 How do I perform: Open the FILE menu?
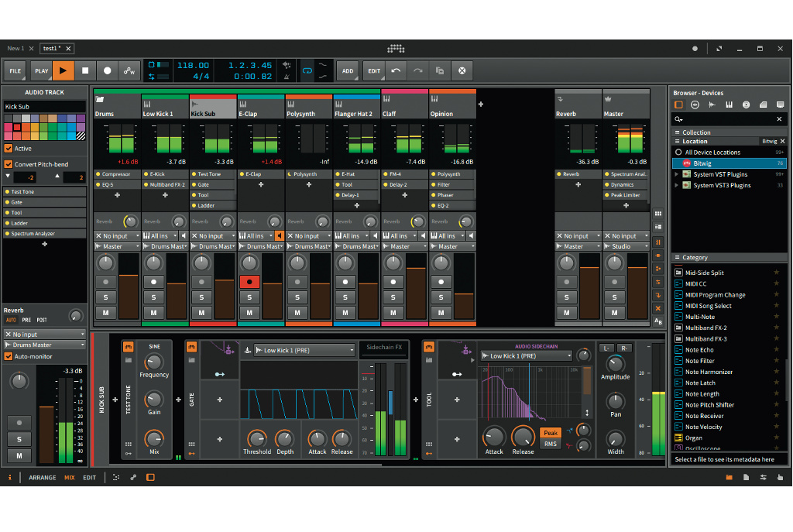15,70
